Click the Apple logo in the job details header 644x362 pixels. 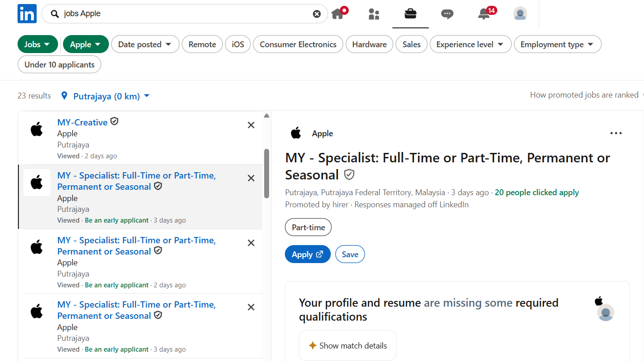tap(296, 133)
